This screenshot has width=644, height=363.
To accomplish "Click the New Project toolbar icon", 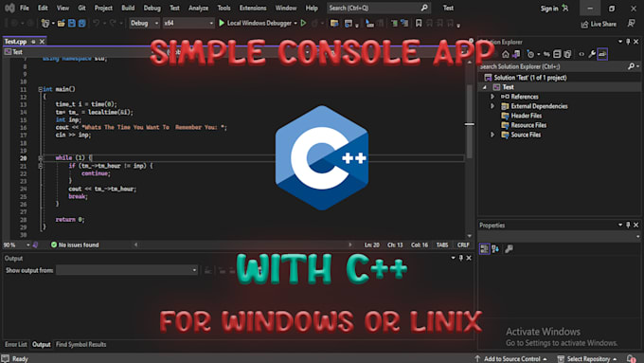I will [x=45, y=24].
